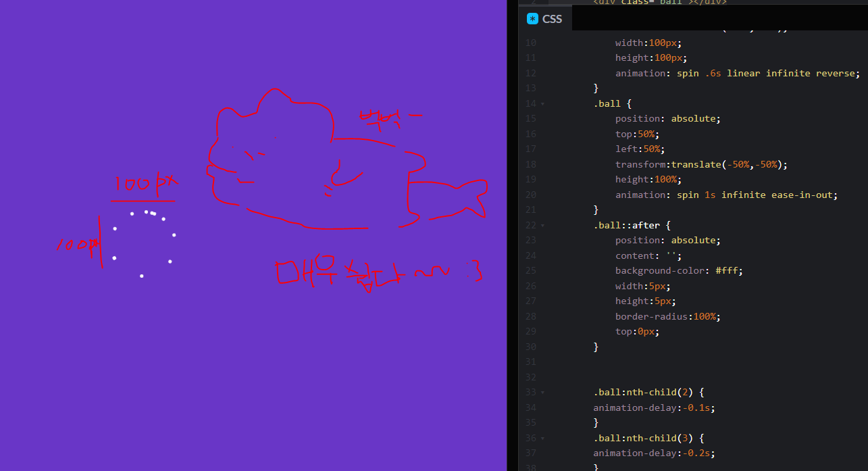Click the 'animation-delay:-0.2s;' line
Viewport: 868px width, 471px height.
[x=654, y=453]
